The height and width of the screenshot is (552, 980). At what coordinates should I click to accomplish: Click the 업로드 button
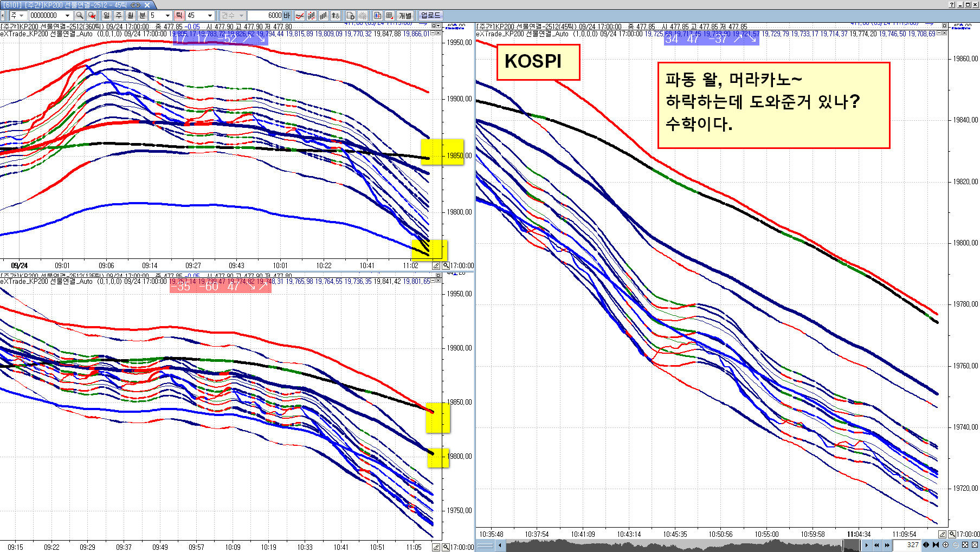431,16
